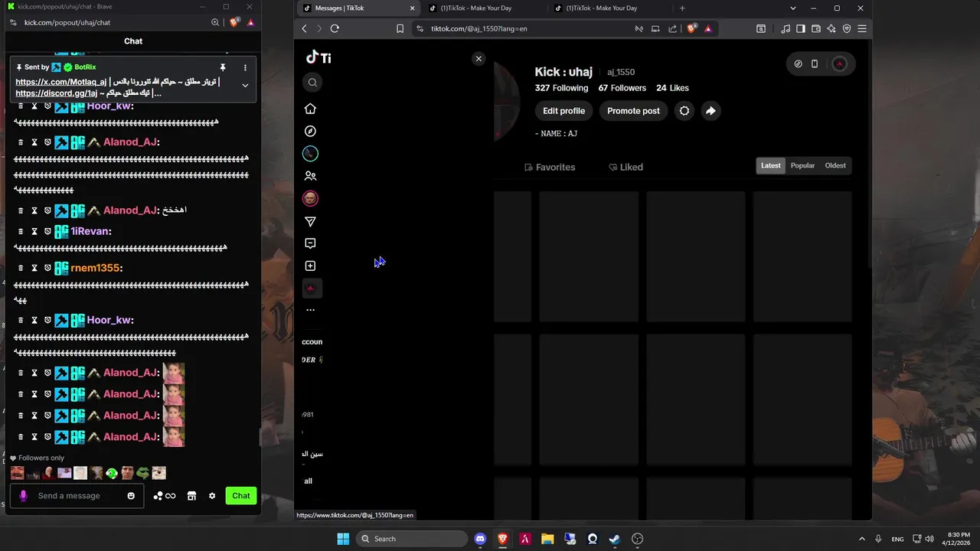Open Kick chat settings gear
This screenshot has width=980, height=551.
(212, 496)
